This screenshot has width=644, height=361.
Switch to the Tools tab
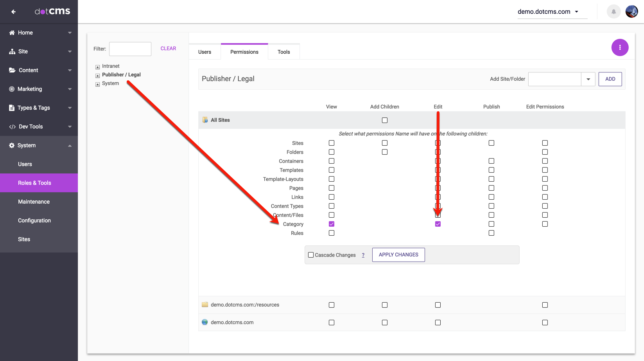tap(283, 52)
